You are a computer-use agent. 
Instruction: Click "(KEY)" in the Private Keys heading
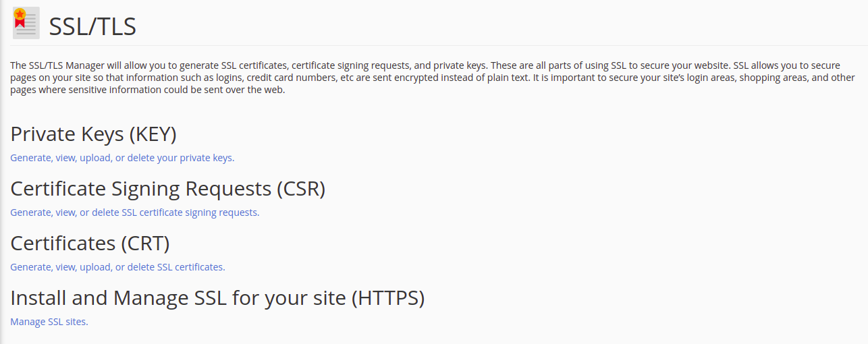(x=152, y=134)
